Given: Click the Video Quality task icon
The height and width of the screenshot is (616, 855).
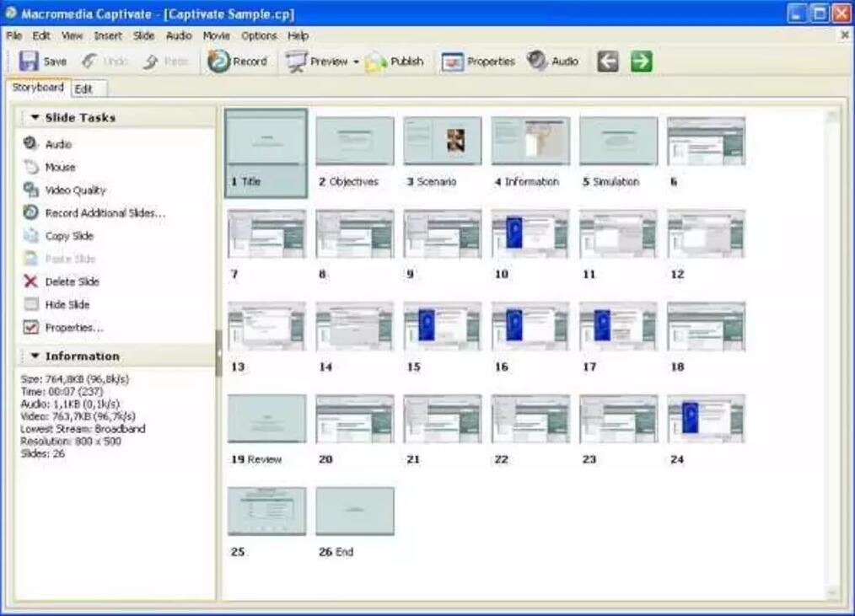Looking at the screenshot, I should point(31,189).
